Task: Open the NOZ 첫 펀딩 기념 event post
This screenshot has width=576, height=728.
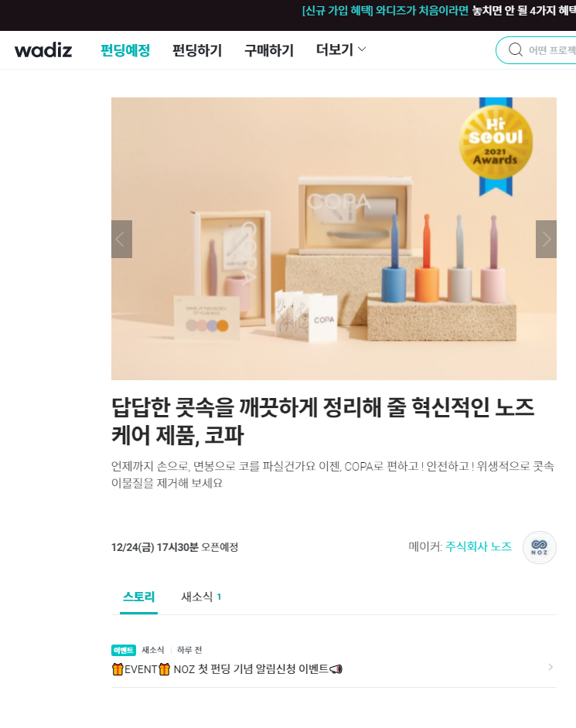Action: click(227, 669)
